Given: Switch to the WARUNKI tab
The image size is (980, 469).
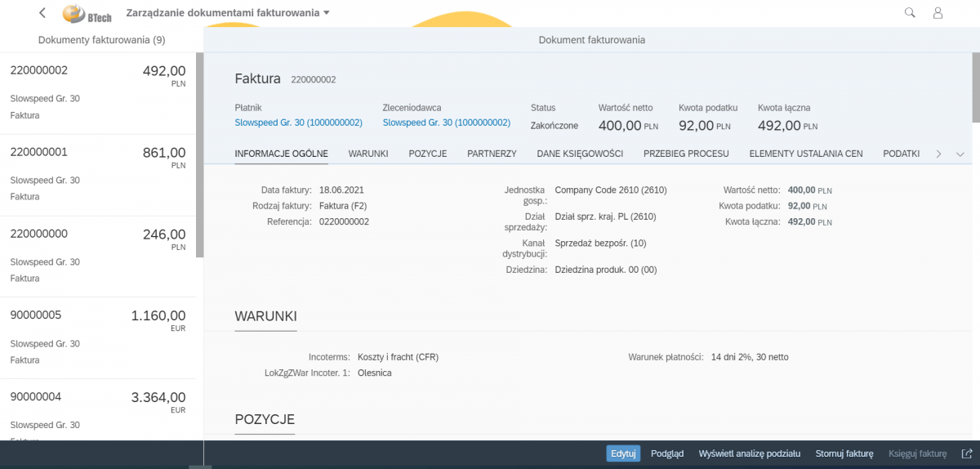Looking at the screenshot, I should click(367, 154).
